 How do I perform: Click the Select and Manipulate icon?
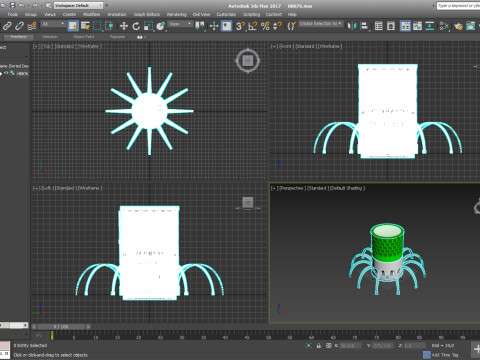(214, 26)
